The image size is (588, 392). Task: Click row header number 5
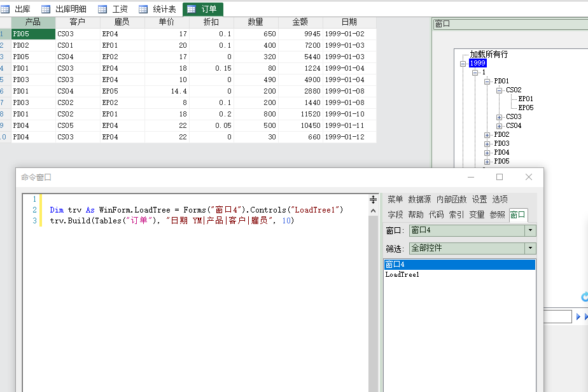(x=4, y=80)
